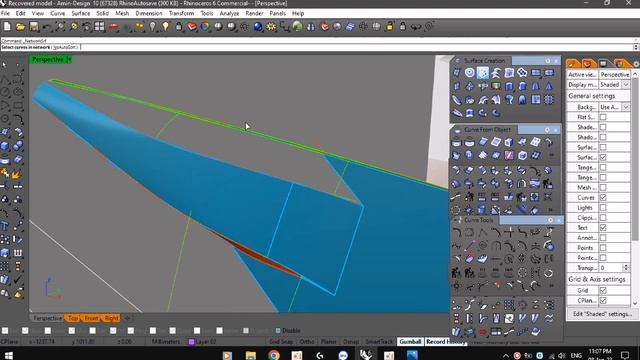Click the purple Layer 02 color swatch

[191, 342]
